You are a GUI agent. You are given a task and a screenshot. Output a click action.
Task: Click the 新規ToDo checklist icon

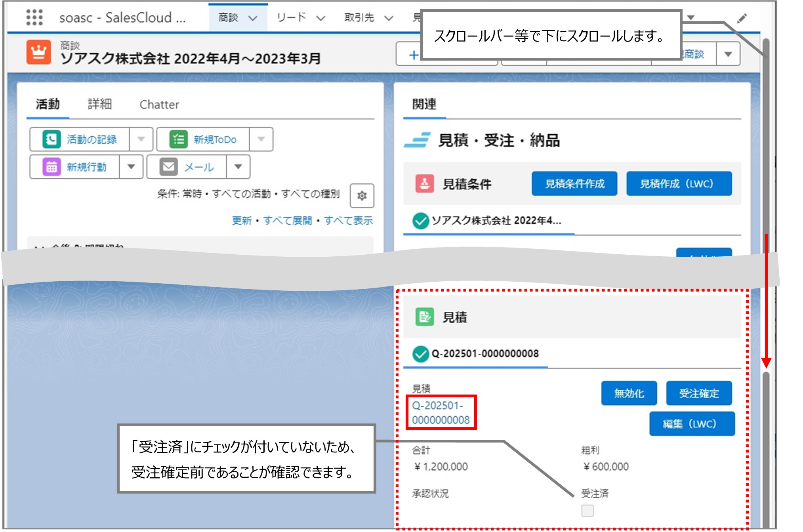click(x=178, y=139)
